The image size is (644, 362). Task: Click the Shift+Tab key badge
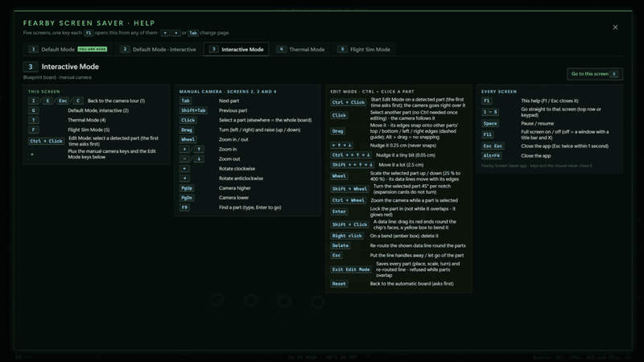tap(193, 110)
